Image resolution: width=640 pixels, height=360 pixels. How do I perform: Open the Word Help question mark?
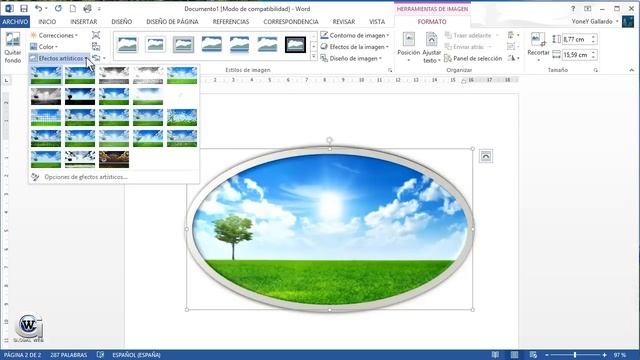pos(573,9)
